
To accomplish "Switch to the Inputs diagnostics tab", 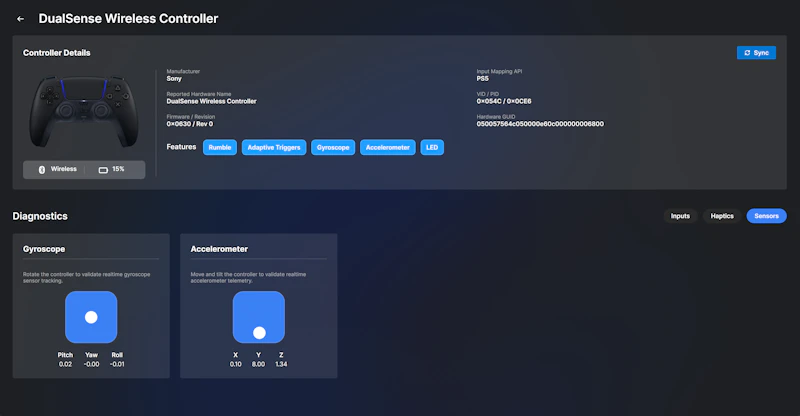I will [680, 216].
